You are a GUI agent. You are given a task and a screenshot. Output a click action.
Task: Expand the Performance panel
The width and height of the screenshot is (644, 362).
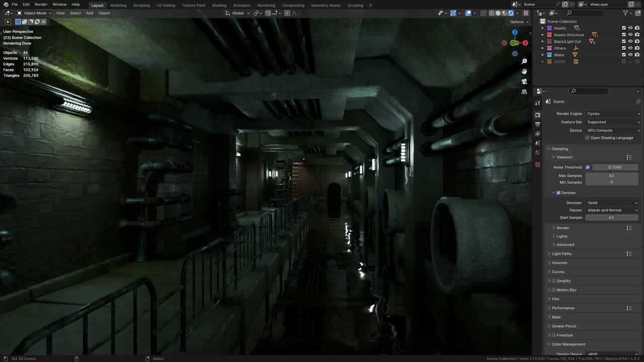click(563, 308)
